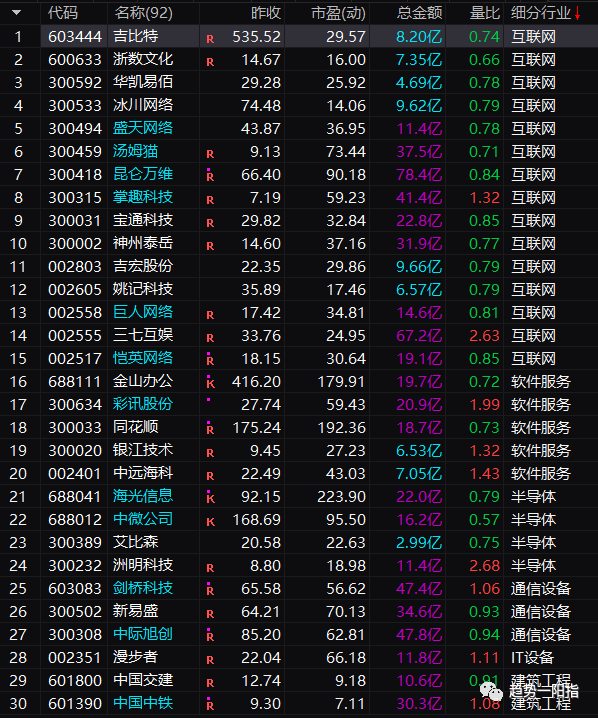Viewport: 598px width, 718px height.
Task: Select stock name 姚记科技
Action: (x=143, y=289)
